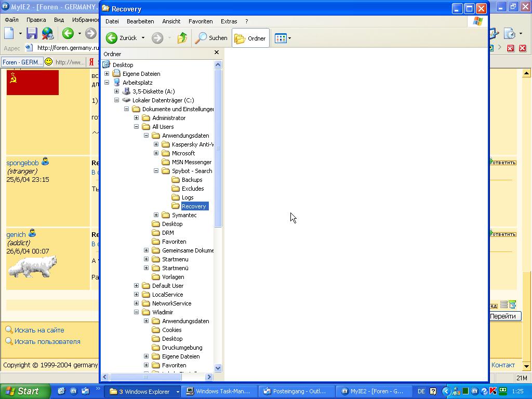Click the floppy disk save icon in MyIE2
The image size is (532, 399).
32,33
